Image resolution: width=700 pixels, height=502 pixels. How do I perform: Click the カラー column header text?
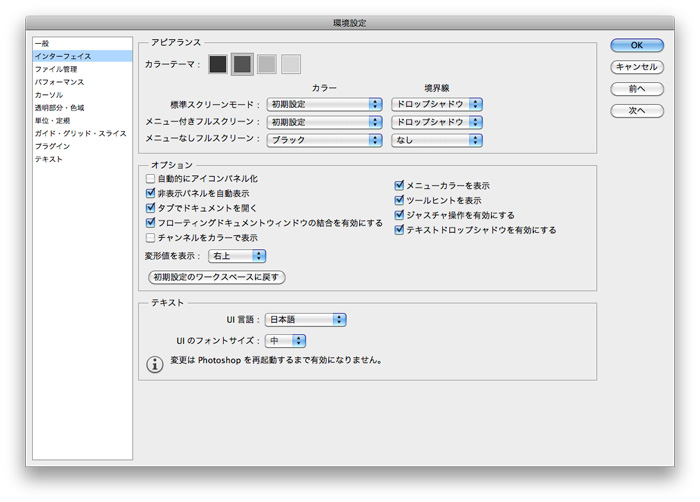click(324, 88)
